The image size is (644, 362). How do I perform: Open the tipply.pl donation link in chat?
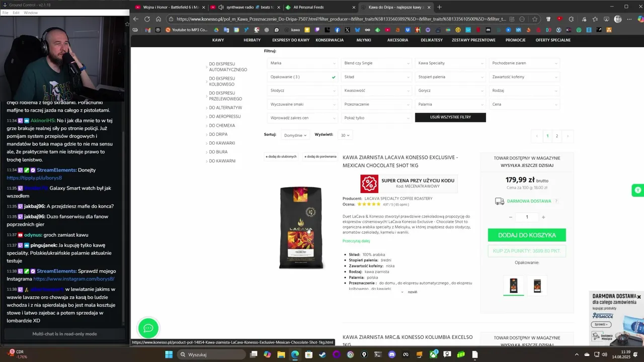[x=34, y=178]
